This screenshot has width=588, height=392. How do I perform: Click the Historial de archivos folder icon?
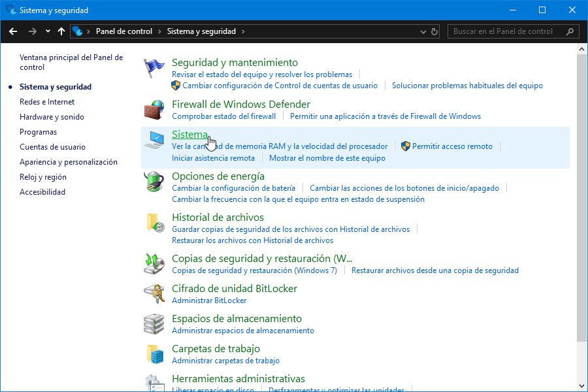[154, 223]
